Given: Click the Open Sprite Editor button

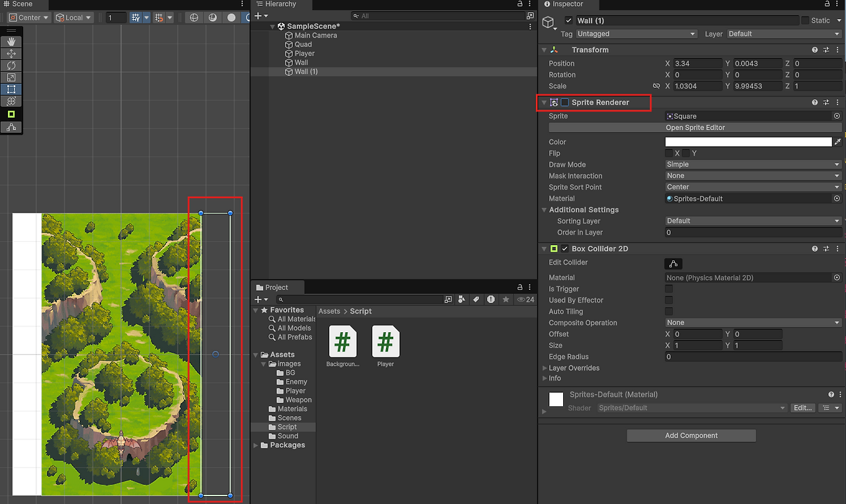Looking at the screenshot, I should [x=695, y=127].
